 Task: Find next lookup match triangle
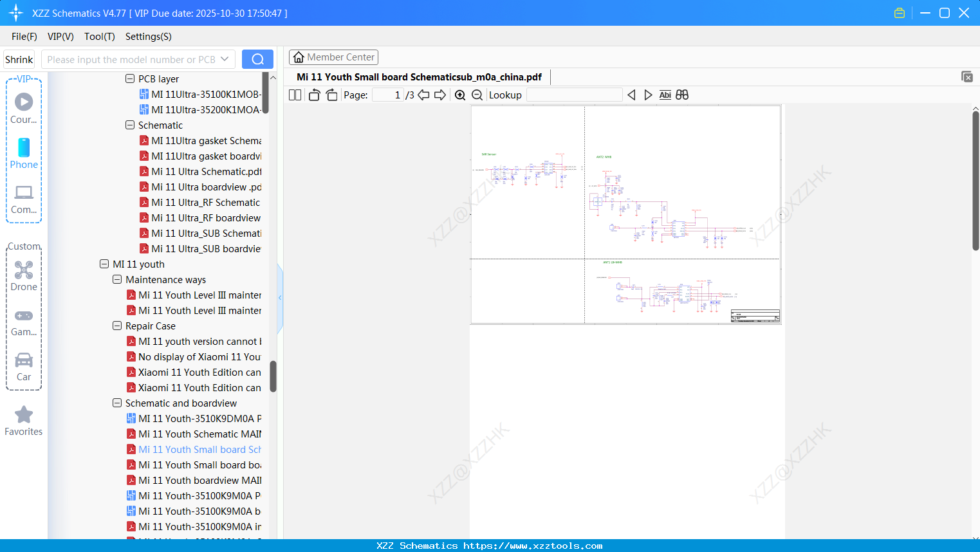648,95
